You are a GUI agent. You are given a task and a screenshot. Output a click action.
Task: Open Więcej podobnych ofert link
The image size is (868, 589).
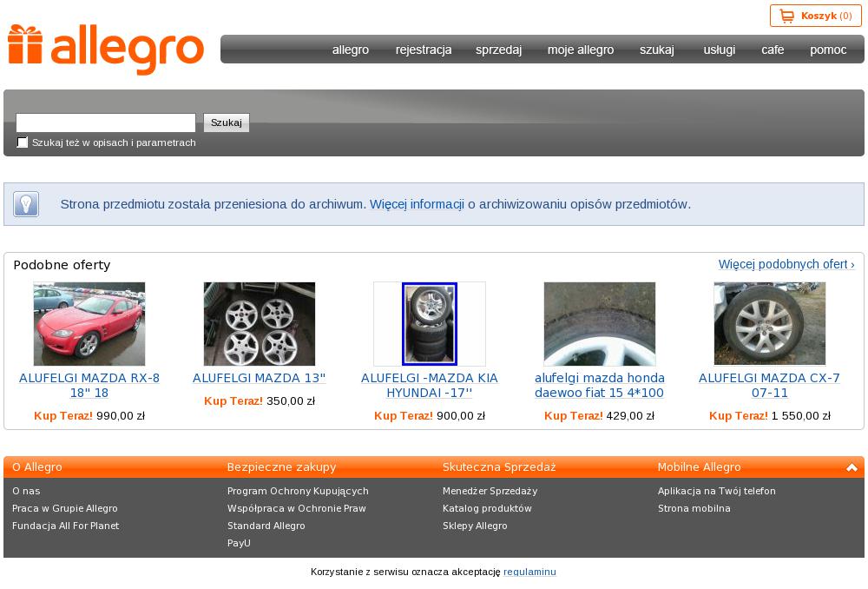pyautogui.click(x=786, y=264)
